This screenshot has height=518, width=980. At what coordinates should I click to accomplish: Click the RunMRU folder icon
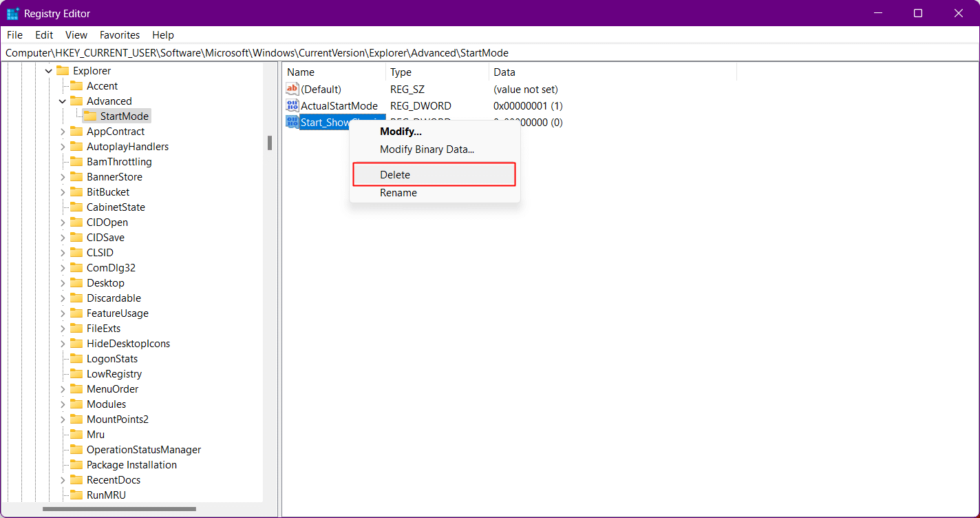76,495
